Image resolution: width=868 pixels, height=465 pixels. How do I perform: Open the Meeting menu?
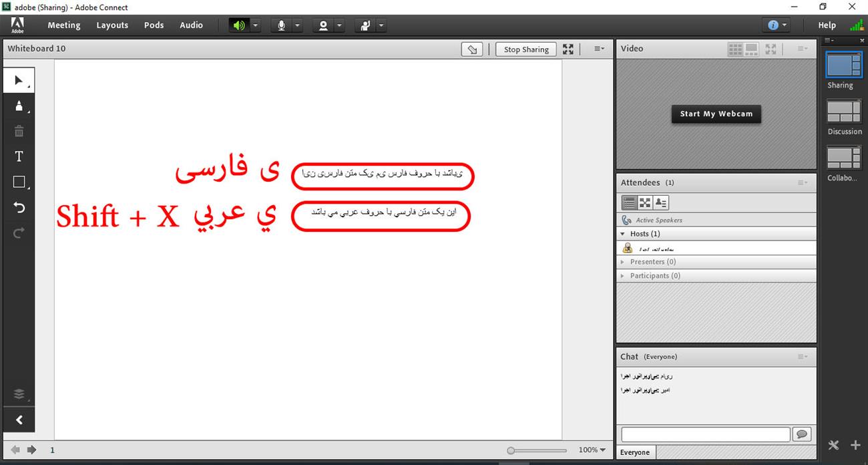64,25
